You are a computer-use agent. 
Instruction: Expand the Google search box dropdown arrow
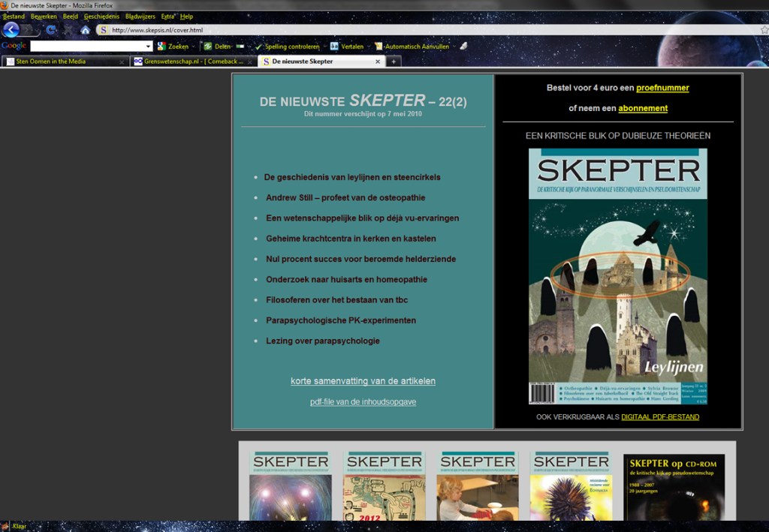click(148, 47)
